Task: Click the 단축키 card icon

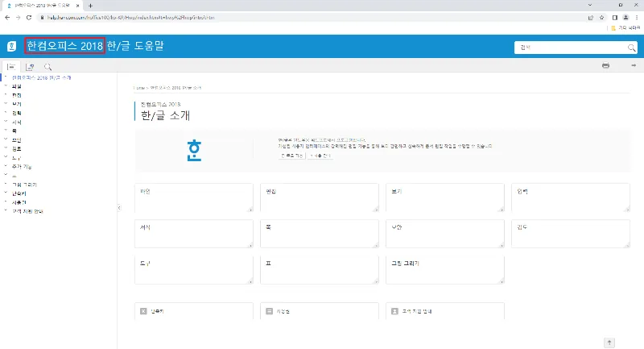Action: 143,311
